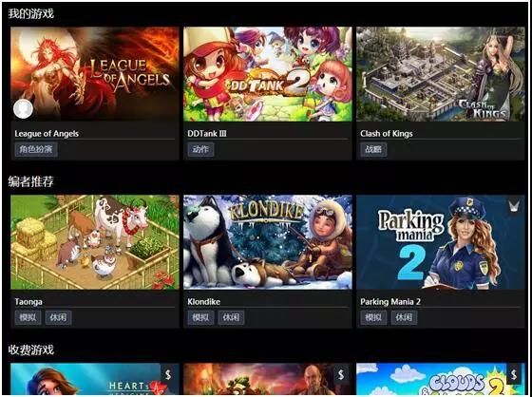Select the 战略 tag under Clash of Kings

pyautogui.click(x=373, y=149)
